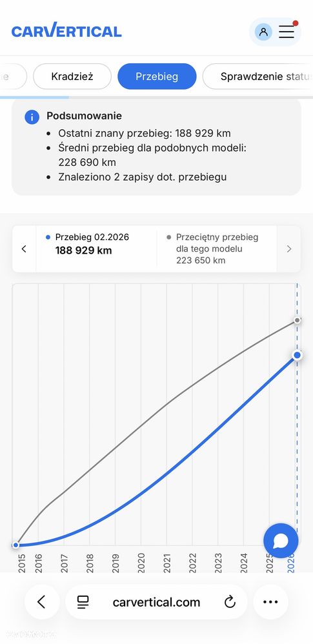313x644 pixels.
Task: Click the 2015 starting point on chart
Action: pyautogui.click(x=15, y=545)
